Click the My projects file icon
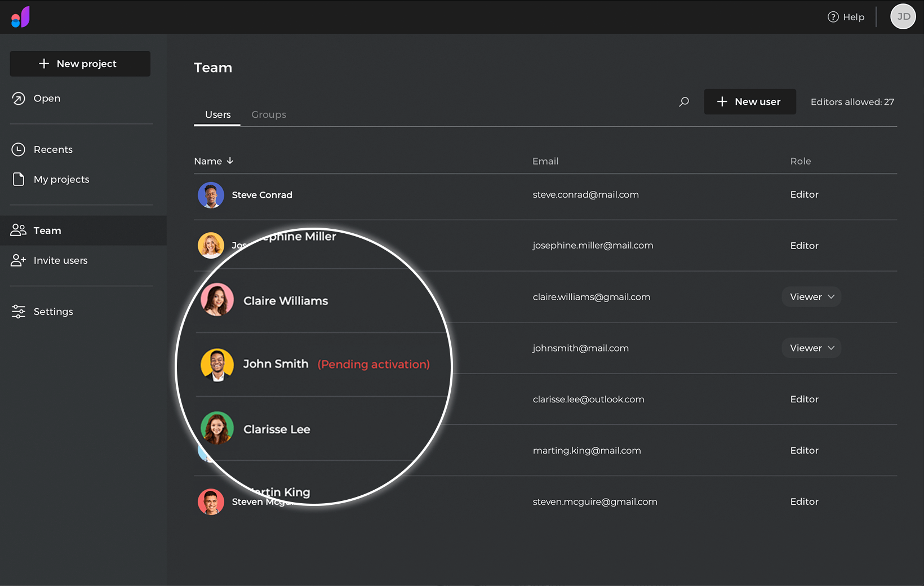Screen dimensions: 924x586 pos(19,179)
